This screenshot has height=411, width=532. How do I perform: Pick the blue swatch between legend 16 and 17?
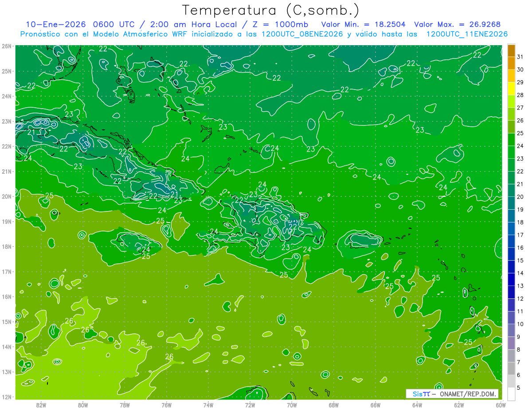pyautogui.click(x=511, y=241)
